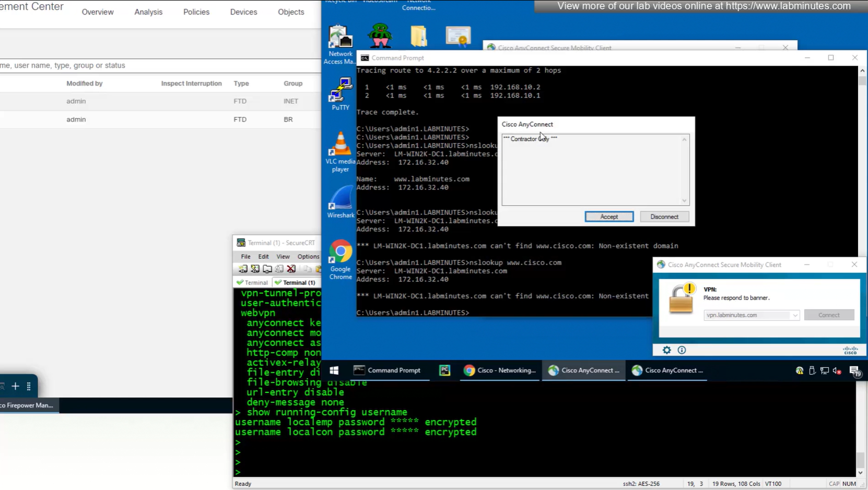This screenshot has height=490, width=868.
Task: Accept the Contractor Only banner
Action: point(609,217)
